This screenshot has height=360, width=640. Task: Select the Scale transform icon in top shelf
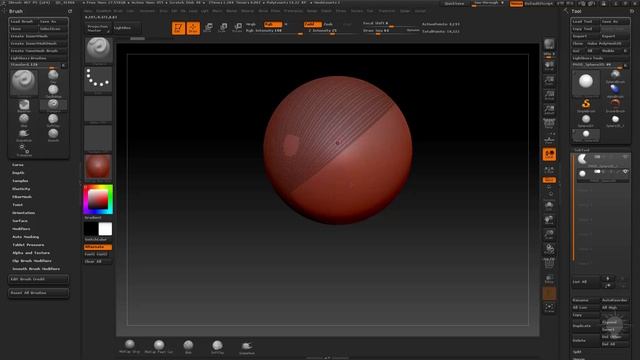pyautogui.click(x=223, y=28)
